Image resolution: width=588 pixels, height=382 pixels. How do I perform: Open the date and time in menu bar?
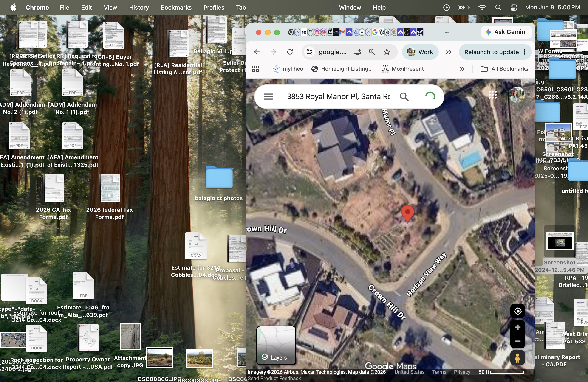pos(552,7)
